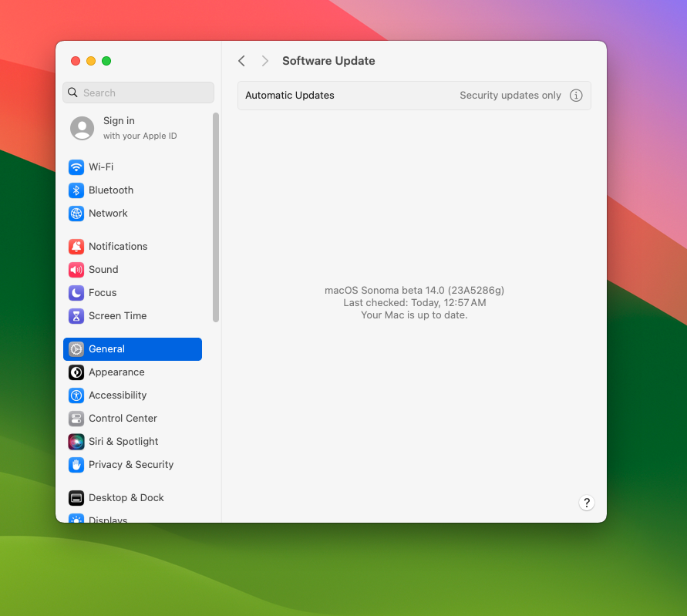The height and width of the screenshot is (616, 687).
Task: Choose the Desktop & Dock label
Action: 126,498
